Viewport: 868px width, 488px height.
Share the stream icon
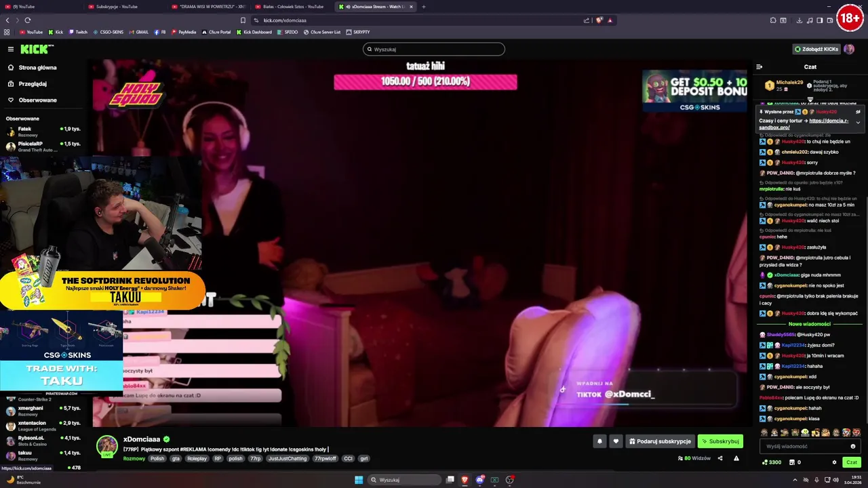click(x=720, y=458)
